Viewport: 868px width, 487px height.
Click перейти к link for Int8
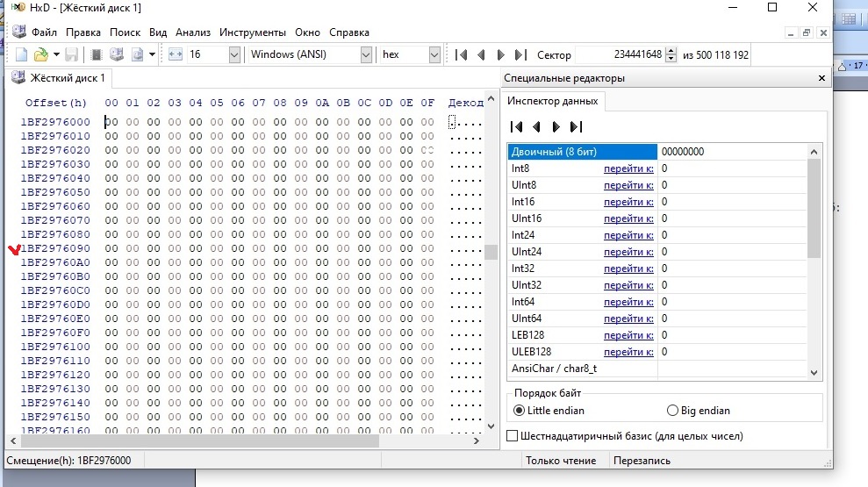tap(628, 168)
